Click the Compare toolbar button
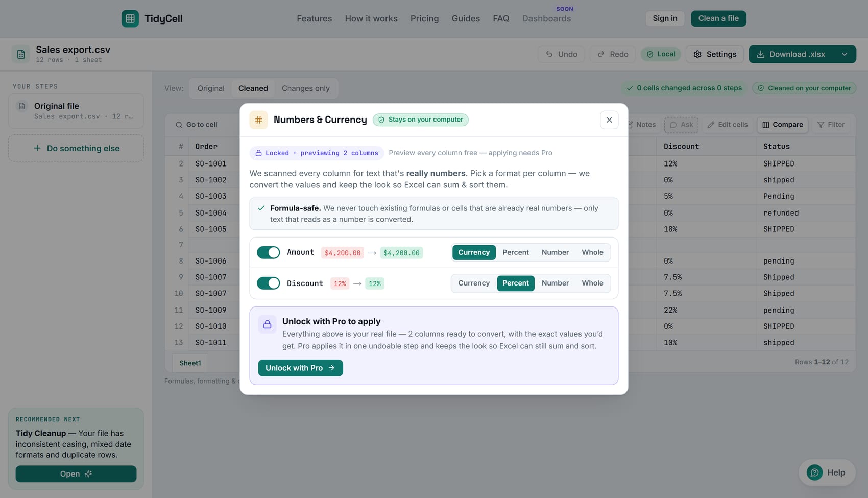The image size is (868, 498). pos(782,125)
